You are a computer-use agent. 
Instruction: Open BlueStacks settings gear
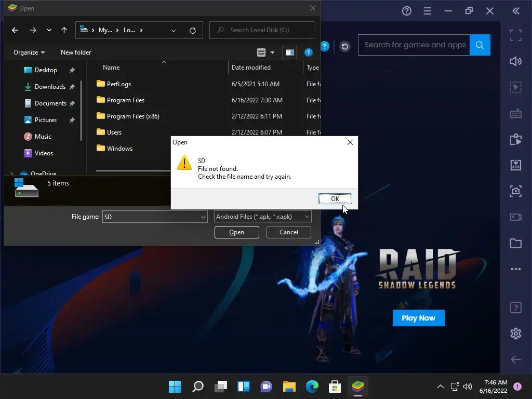click(x=516, y=334)
